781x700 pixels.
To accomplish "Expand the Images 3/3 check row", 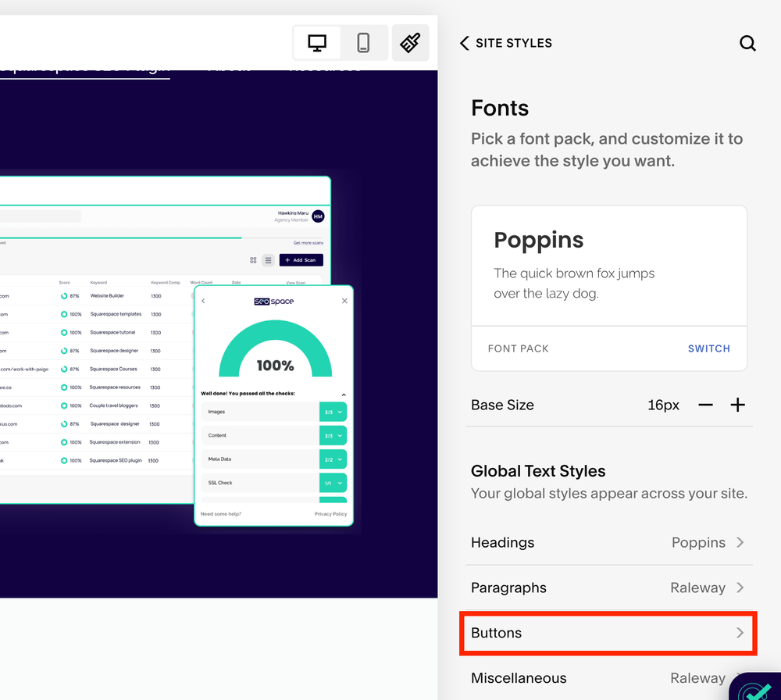I will (274, 412).
